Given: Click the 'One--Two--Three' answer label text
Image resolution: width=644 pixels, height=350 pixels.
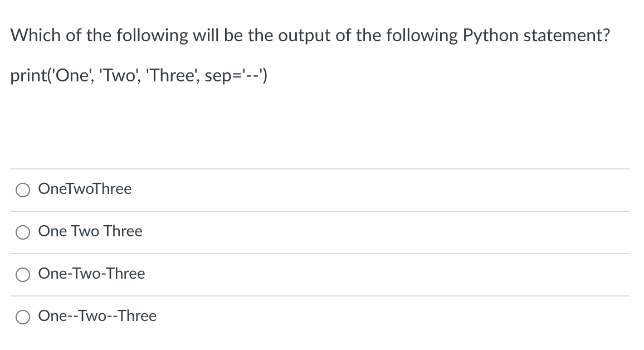Looking at the screenshot, I should [x=97, y=316].
